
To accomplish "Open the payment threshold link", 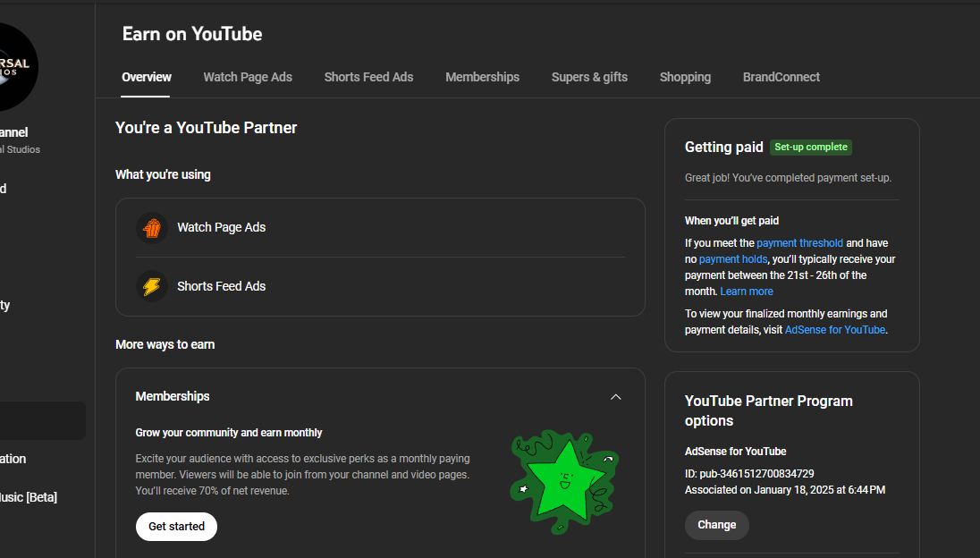I will click(x=799, y=243).
